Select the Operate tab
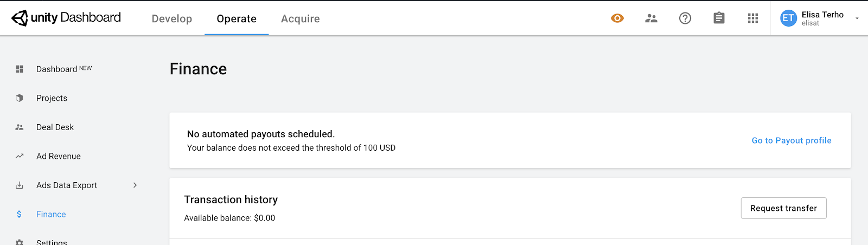Viewport: 868px width, 245px height. (x=237, y=19)
